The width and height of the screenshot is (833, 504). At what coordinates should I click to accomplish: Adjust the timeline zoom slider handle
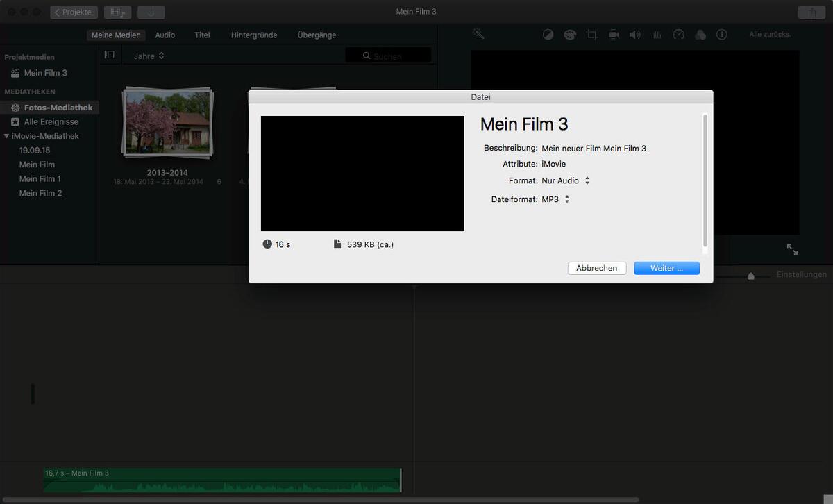[750, 276]
